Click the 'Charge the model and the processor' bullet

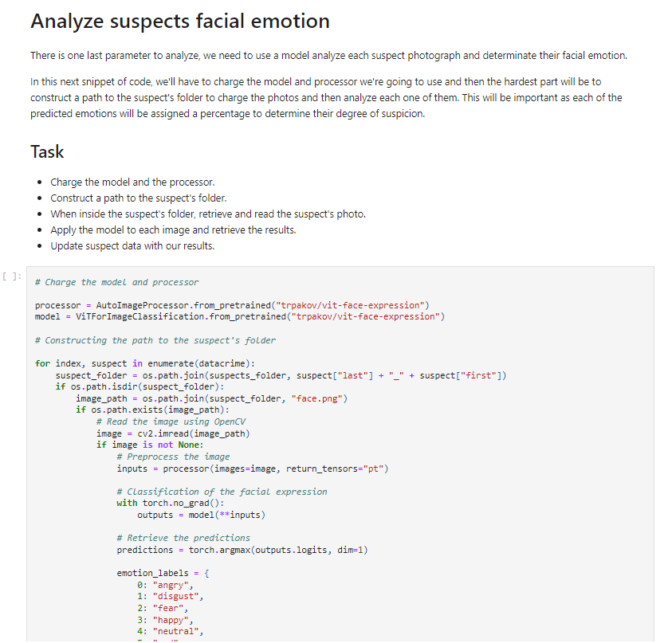pyautogui.click(x=132, y=182)
